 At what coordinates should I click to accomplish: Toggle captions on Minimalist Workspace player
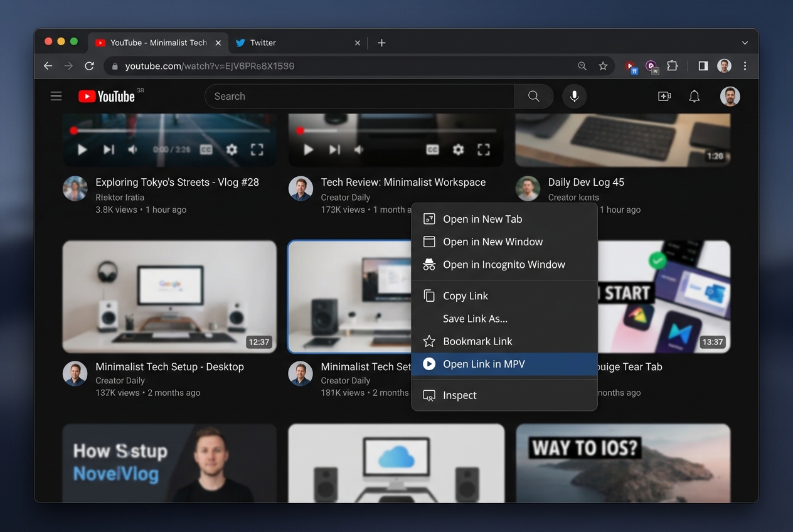(432, 149)
